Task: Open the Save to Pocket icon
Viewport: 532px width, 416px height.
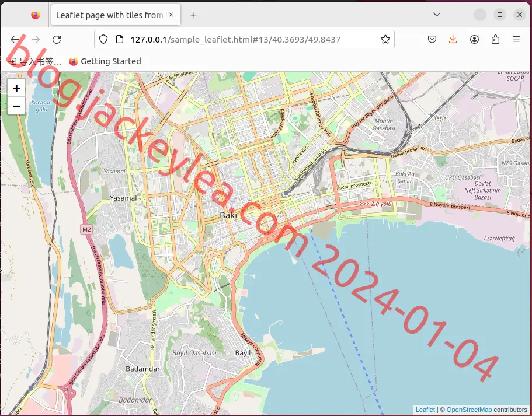Action: (432, 39)
